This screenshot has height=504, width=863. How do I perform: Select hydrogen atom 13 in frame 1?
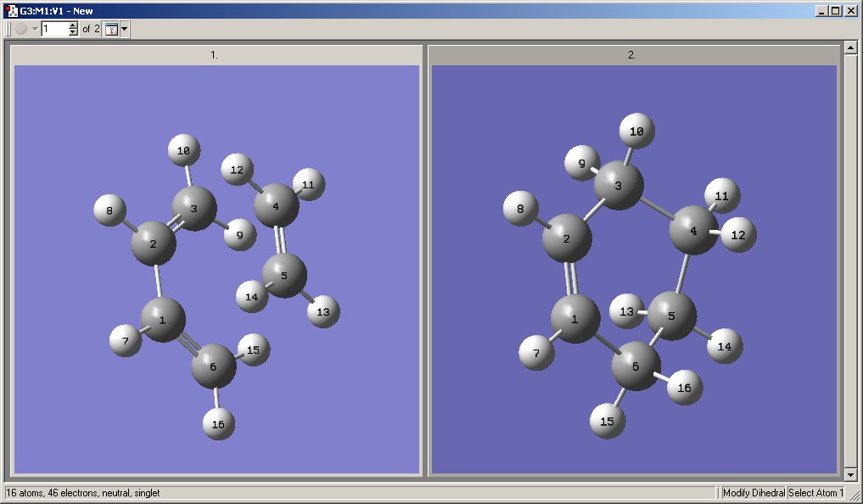tap(323, 312)
